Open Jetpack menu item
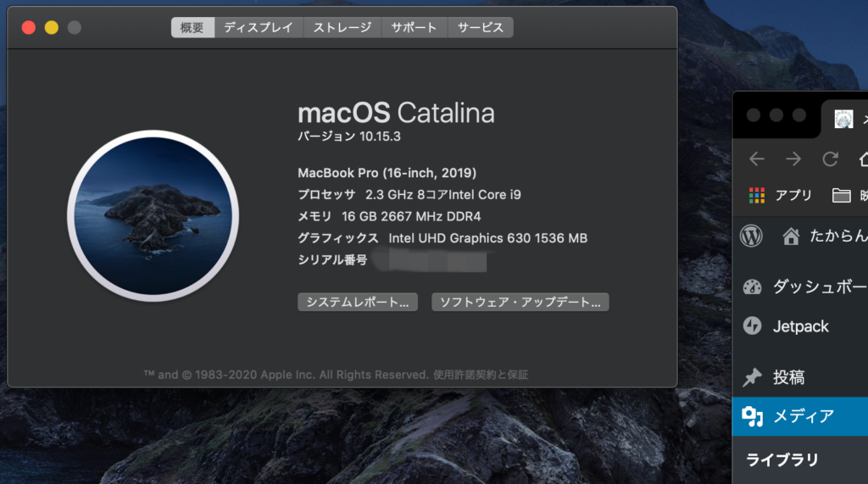 800,326
